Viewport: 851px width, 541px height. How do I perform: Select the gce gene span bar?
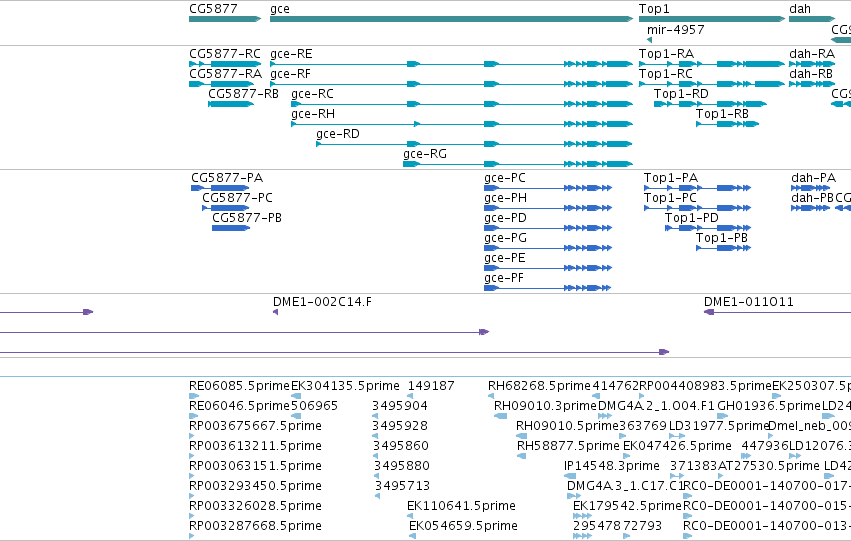pyautogui.click(x=451, y=19)
